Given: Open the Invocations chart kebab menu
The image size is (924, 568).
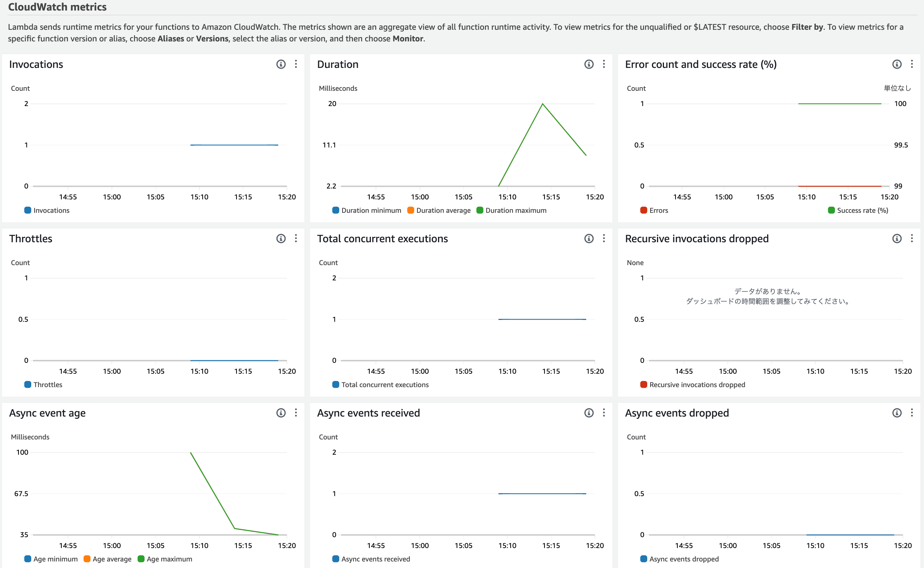Looking at the screenshot, I should click(296, 64).
